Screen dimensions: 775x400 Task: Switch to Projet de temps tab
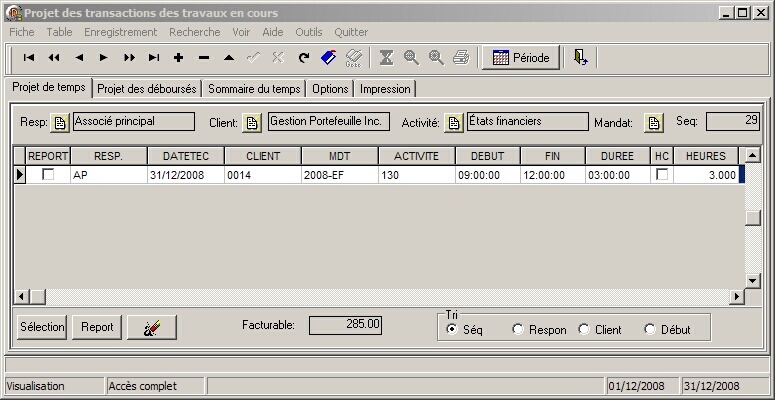click(49, 88)
